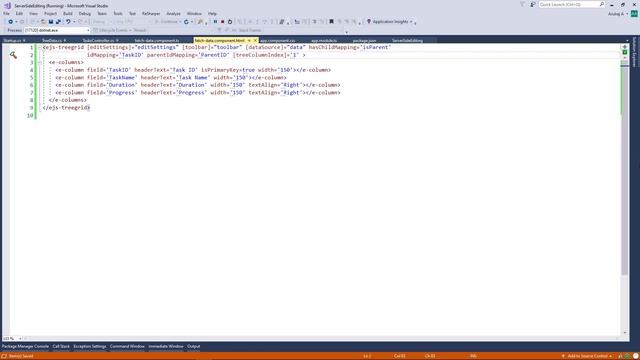
Task: Open the document tab overflow dropdown arrow
Action: tap(627, 40)
